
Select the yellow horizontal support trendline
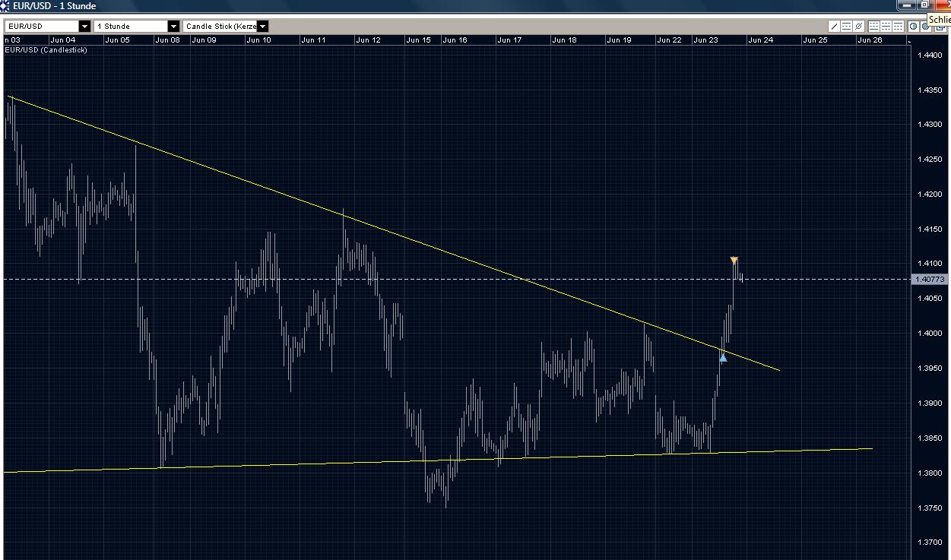click(x=438, y=460)
